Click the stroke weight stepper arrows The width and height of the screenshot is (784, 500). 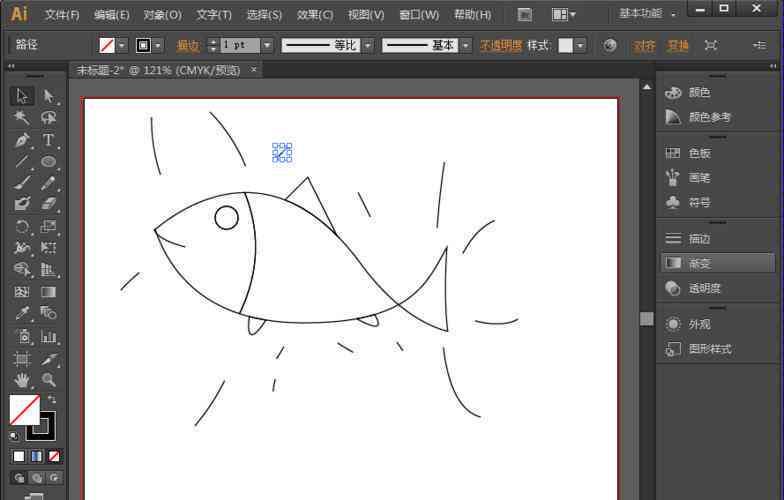pos(214,46)
